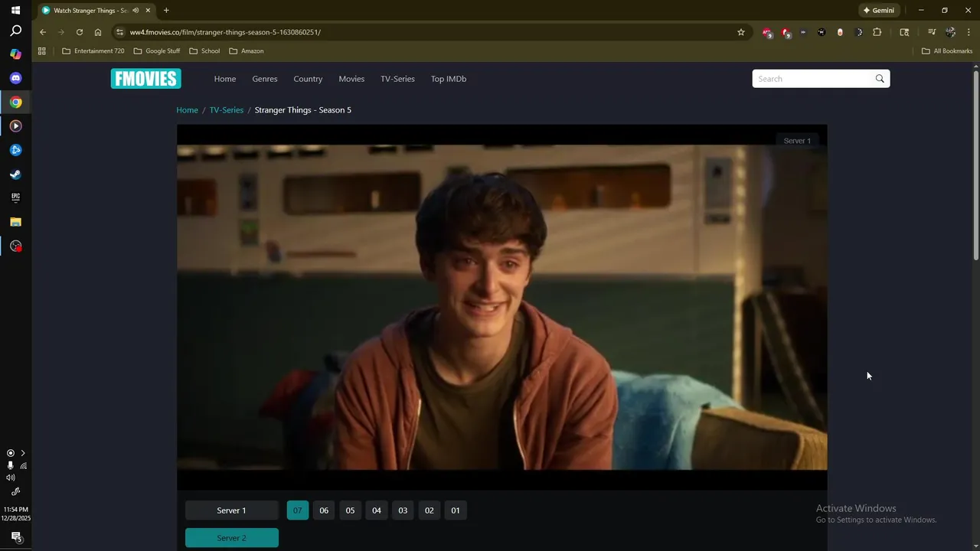Follow the TV-Series breadcrumb link
The image size is (980, 551).
coord(227,110)
